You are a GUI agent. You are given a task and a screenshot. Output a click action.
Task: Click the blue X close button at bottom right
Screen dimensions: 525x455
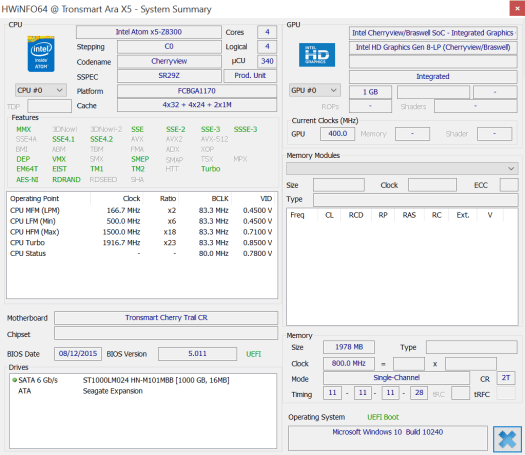[507, 439]
